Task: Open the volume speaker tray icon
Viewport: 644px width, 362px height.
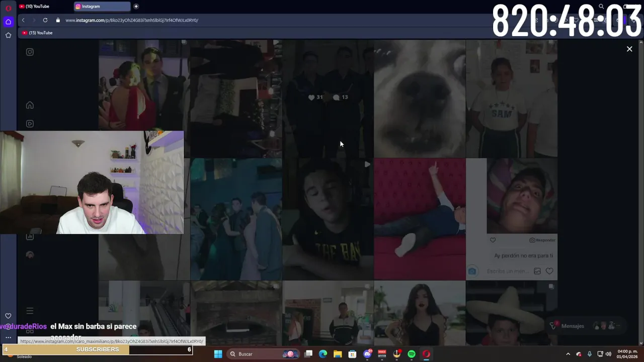Action: pos(608,354)
